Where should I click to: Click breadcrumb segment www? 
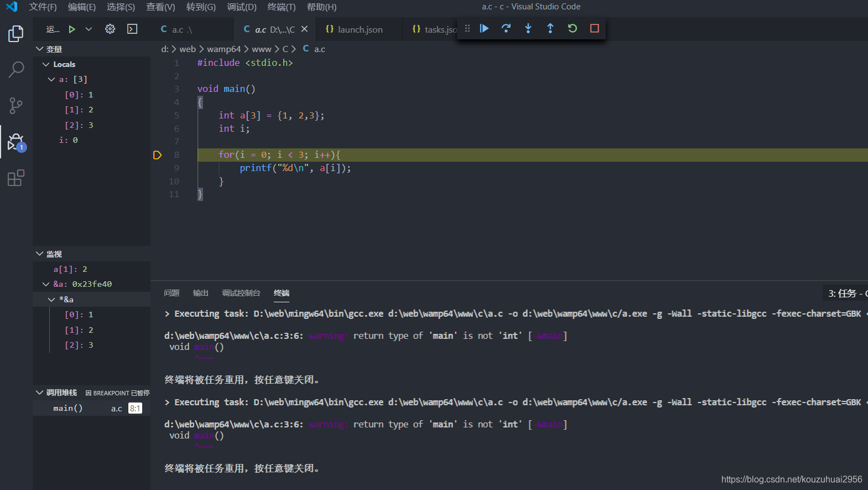[x=261, y=49]
